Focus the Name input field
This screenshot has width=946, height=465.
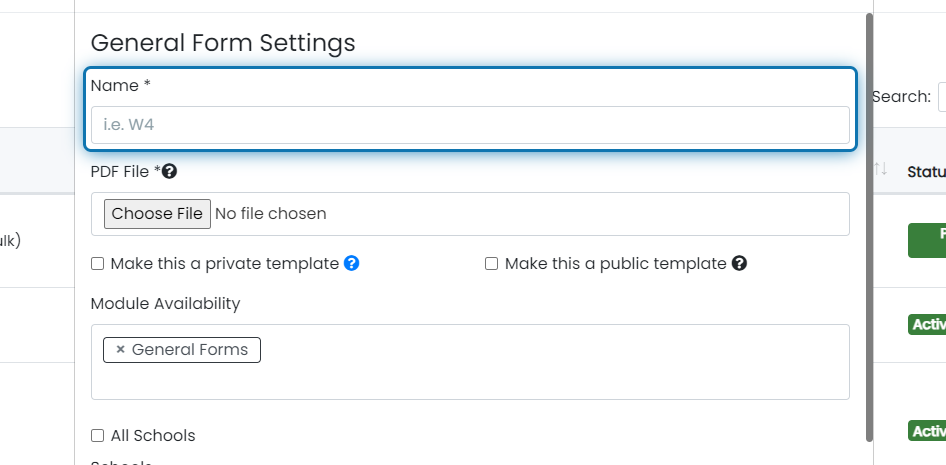(x=470, y=125)
